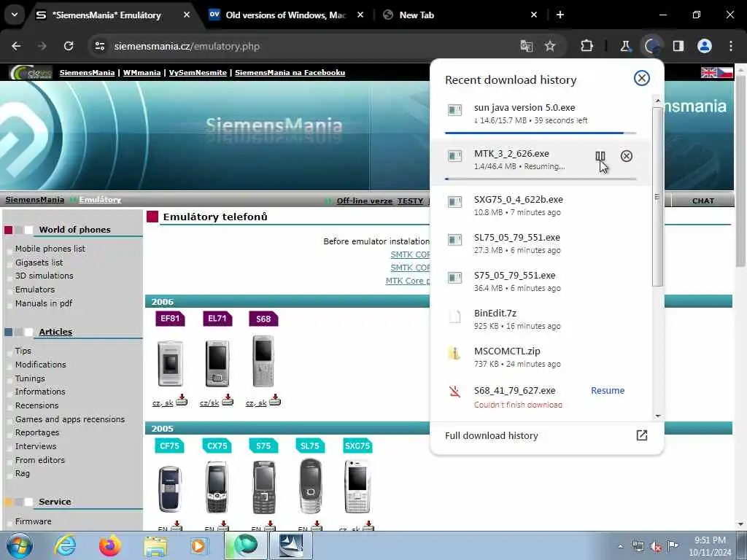Image resolution: width=747 pixels, height=560 pixels.
Task: Click the SXG75 phone thumbnail
Action: tap(357, 486)
